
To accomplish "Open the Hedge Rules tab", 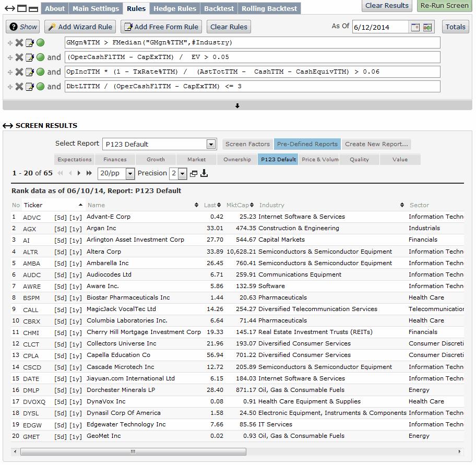I will [175, 8].
